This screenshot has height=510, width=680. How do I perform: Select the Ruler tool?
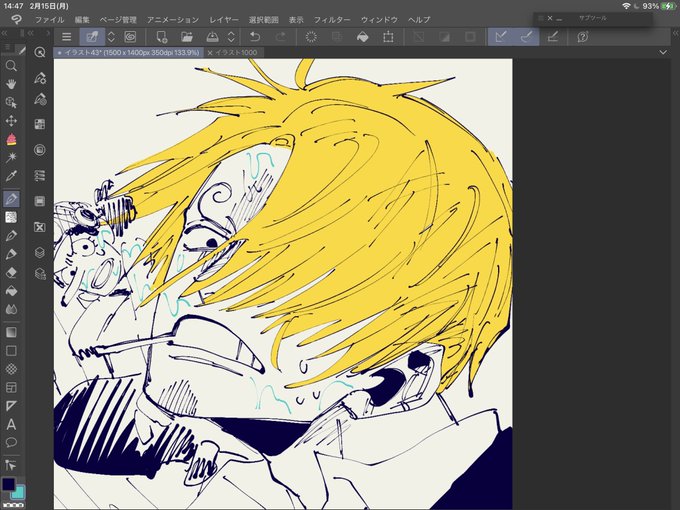pos(11,406)
